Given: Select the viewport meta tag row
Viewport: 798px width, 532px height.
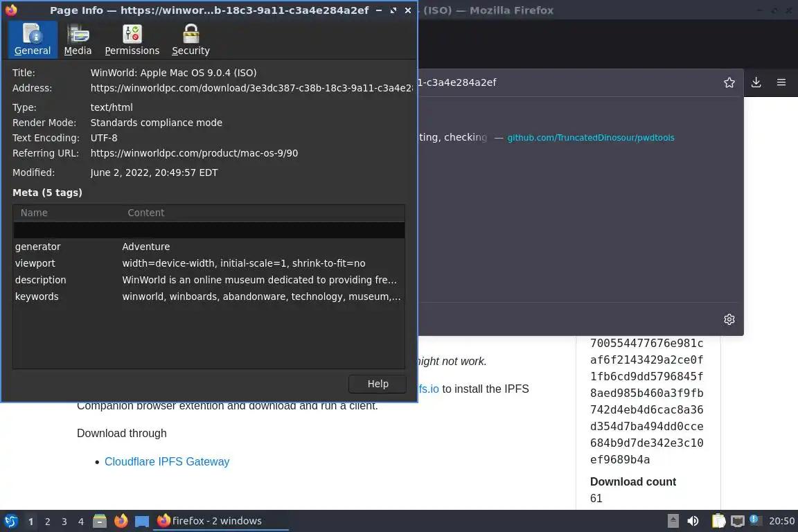Looking at the screenshot, I should tap(209, 263).
